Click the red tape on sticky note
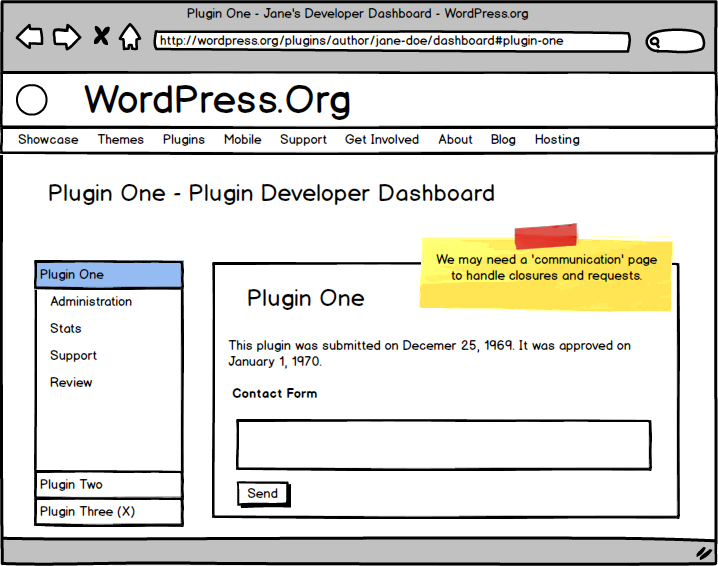718x566 pixels. point(545,236)
